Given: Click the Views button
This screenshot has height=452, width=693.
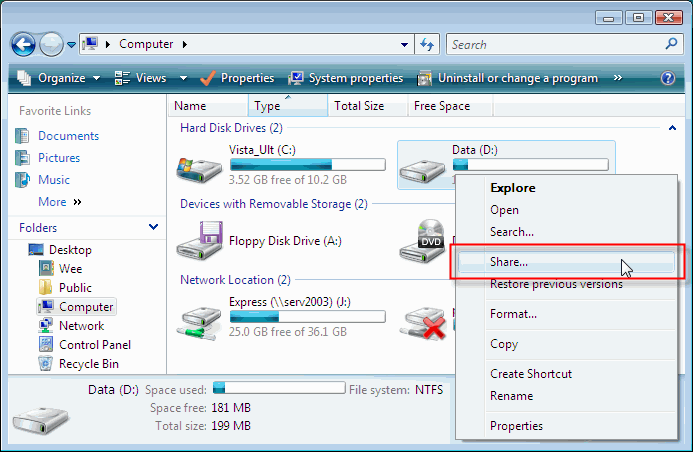Looking at the screenshot, I should (141, 78).
